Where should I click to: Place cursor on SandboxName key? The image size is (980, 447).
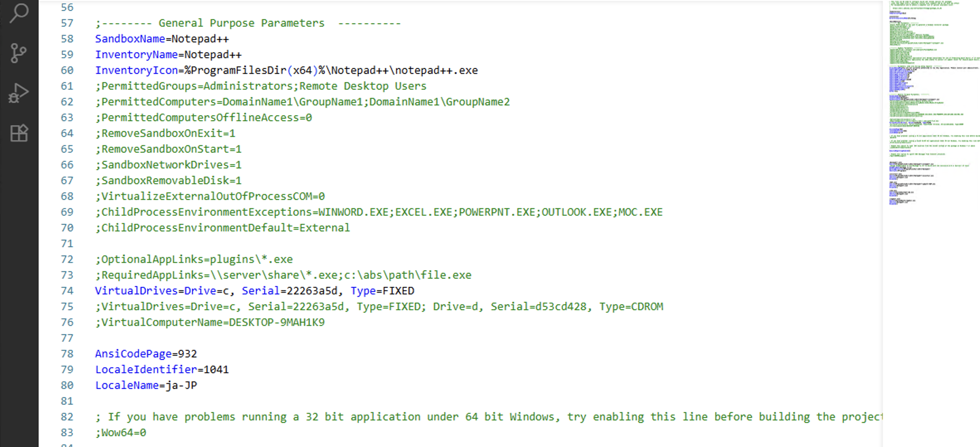pyautogui.click(x=130, y=39)
